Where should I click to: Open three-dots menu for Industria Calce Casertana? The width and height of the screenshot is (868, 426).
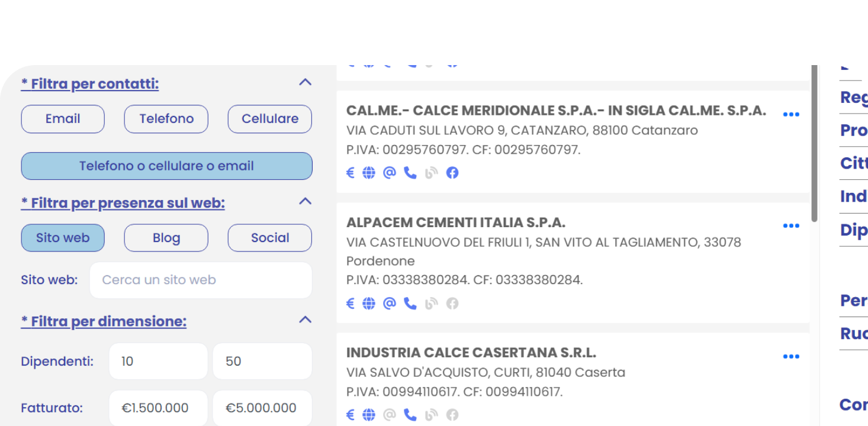791,356
